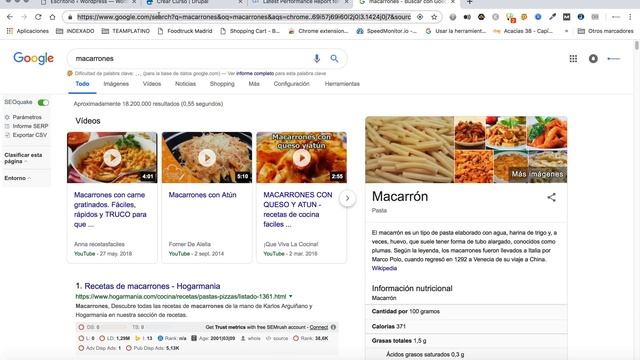
Task: Toggle the SEOquake switch
Action: pyautogui.click(x=43, y=102)
